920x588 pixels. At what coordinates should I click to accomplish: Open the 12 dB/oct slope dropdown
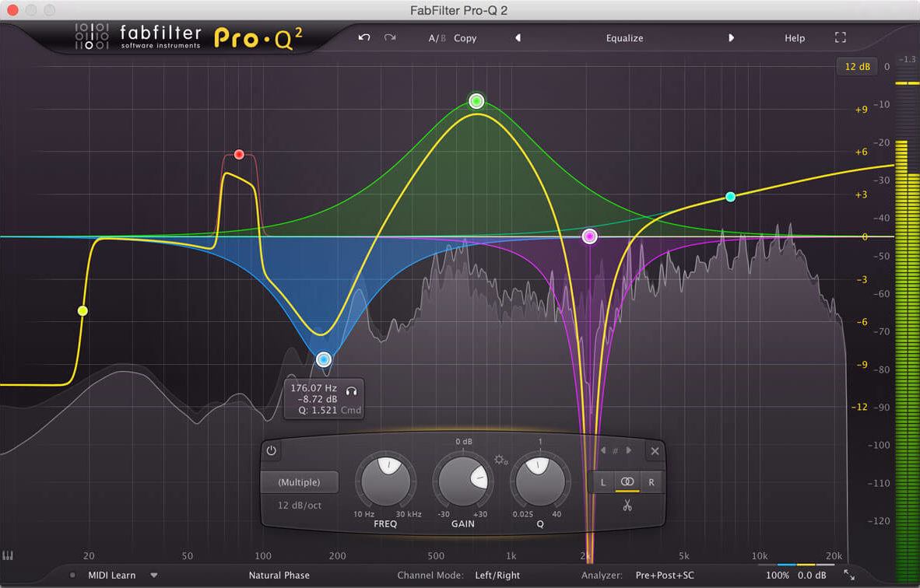click(299, 506)
